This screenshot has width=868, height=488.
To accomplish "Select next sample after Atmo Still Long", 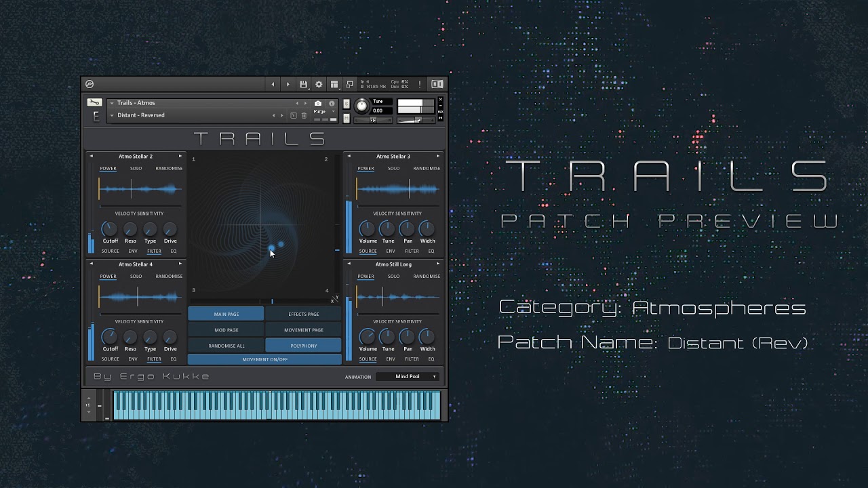I will point(437,264).
